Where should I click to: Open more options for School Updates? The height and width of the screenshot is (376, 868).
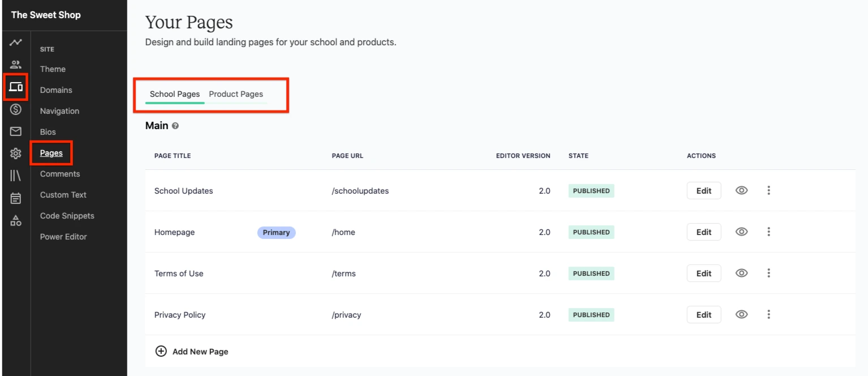[x=768, y=190]
